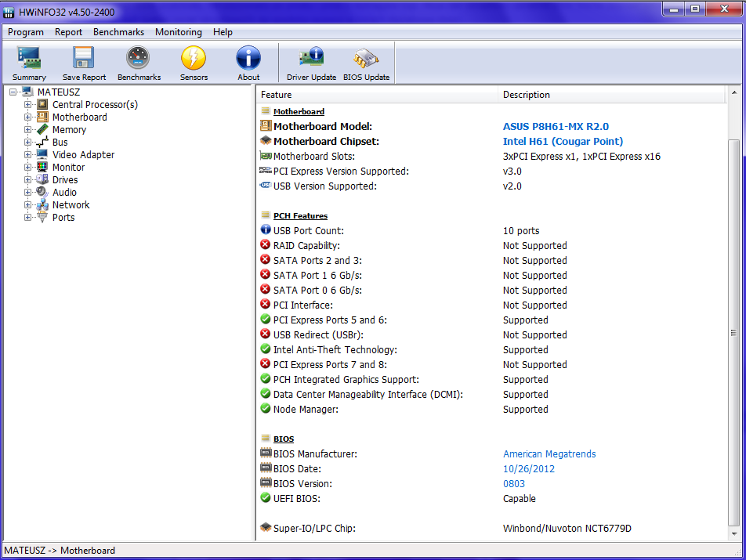Image resolution: width=746 pixels, height=560 pixels.
Task: Expand the Monitor tree node
Action: (x=27, y=168)
